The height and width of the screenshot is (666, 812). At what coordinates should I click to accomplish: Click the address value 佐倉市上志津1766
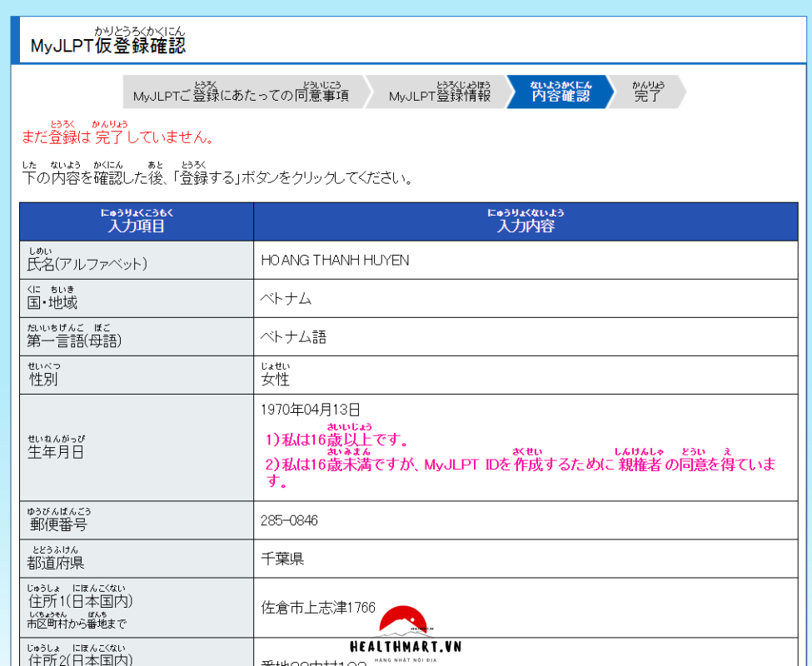[318, 608]
